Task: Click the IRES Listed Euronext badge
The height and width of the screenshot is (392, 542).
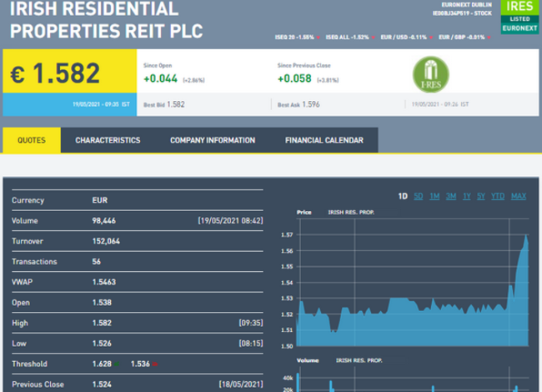Action: [519, 17]
